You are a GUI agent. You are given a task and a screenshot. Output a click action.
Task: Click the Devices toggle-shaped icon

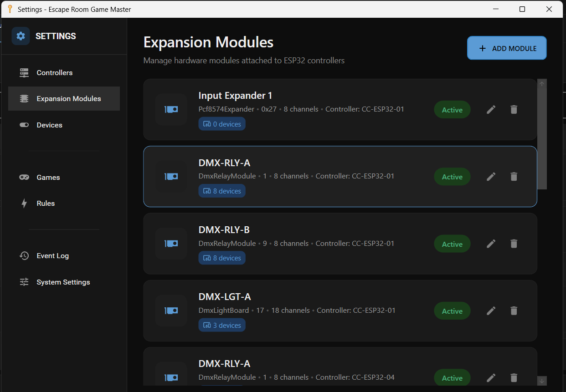pos(24,125)
